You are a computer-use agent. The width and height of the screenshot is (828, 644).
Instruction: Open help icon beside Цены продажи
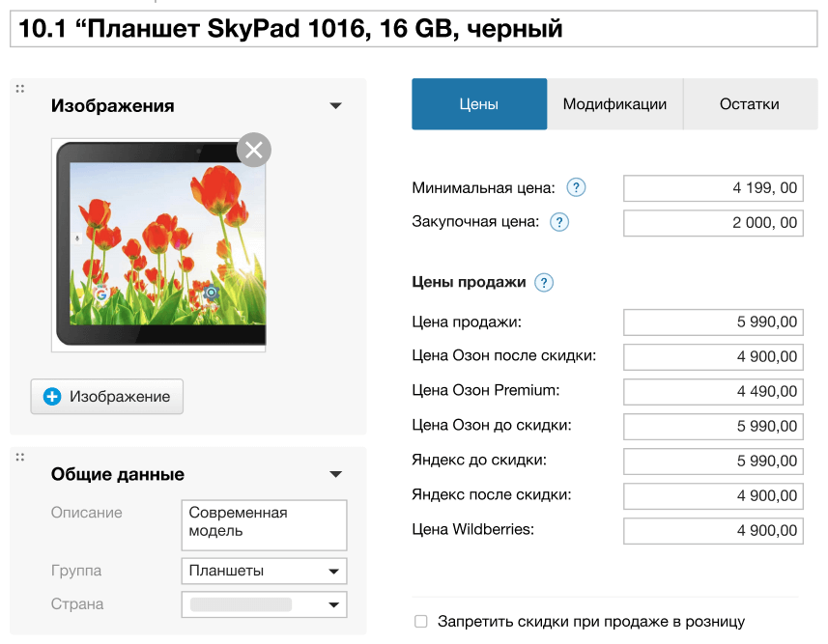(544, 283)
